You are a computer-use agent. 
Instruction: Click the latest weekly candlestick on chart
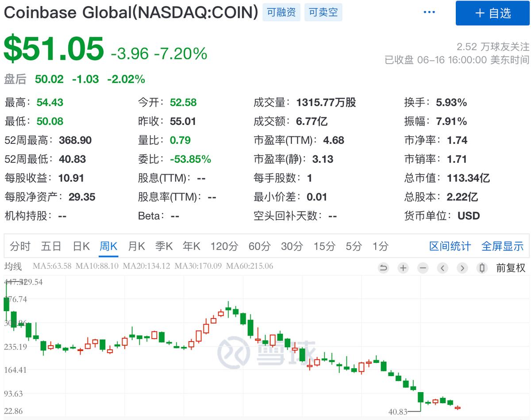457,408
